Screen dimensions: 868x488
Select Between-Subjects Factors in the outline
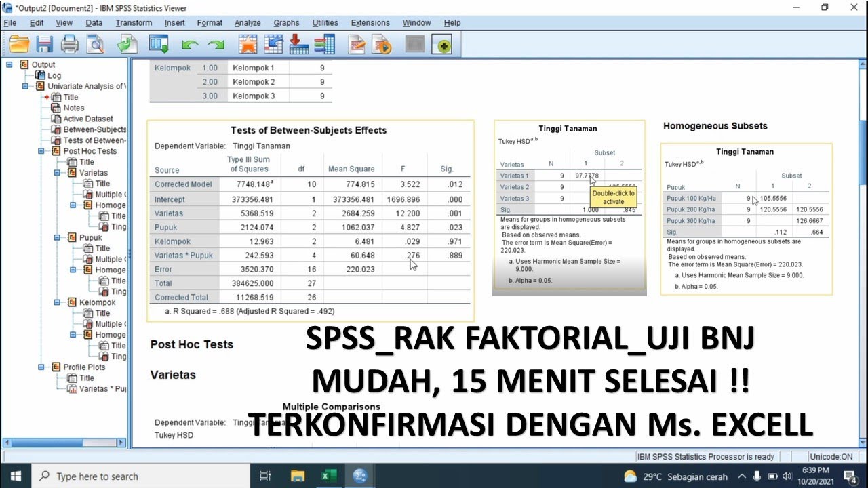click(94, 129)
